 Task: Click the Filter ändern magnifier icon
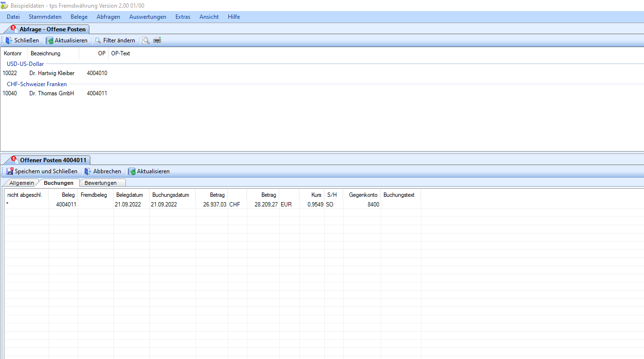coord(98,40)
